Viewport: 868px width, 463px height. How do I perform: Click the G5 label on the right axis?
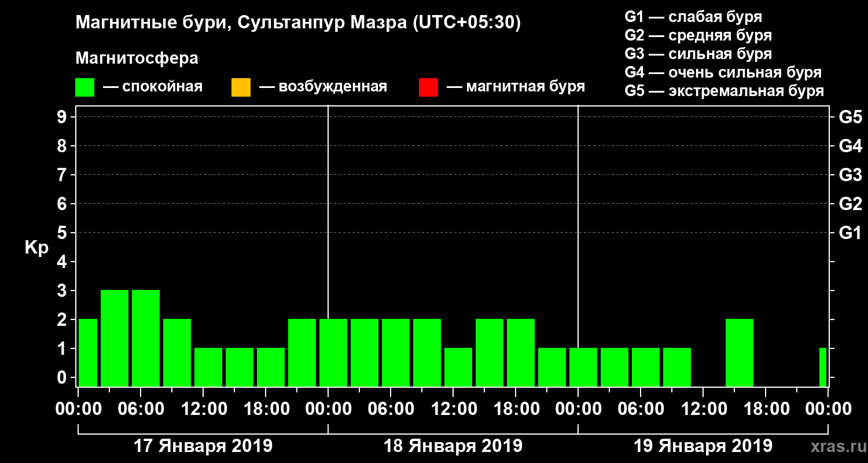pyautogui.click(x=850, y=117)
